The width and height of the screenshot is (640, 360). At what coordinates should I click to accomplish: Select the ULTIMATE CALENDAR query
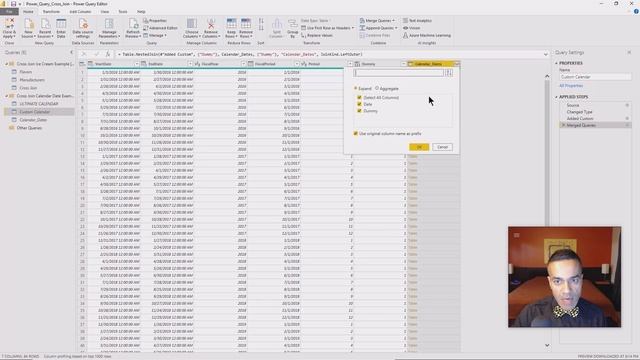pos(39,104)
